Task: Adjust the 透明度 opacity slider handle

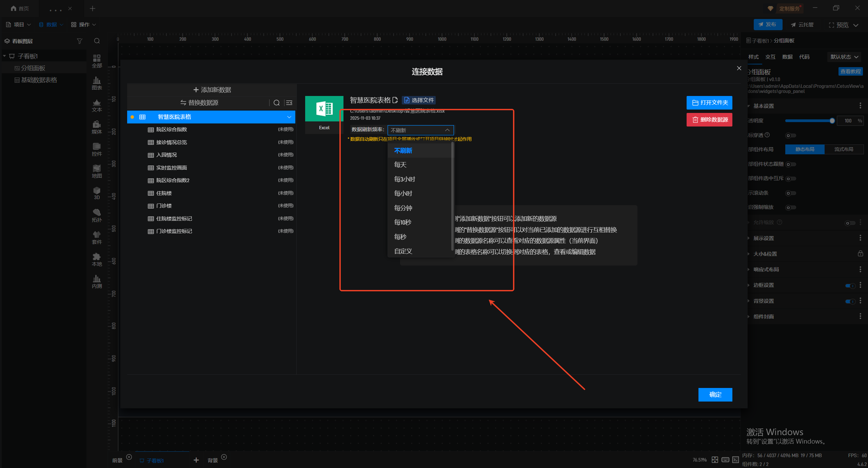Action: pyautogui.click(x=832, y=121)
